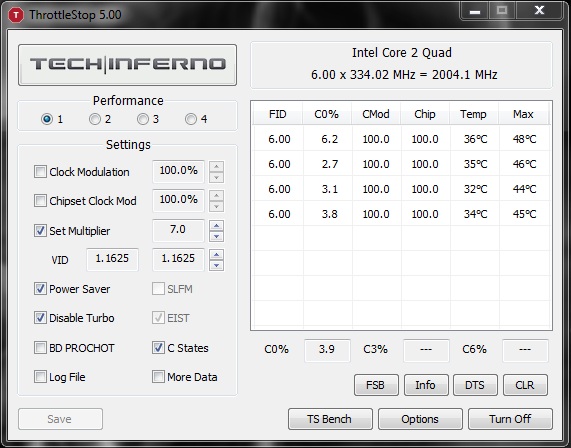Toggle Disable Turbo checkbox
The width and height of the screenshot is (571, 448).
pyautogui.click(x=40, y=318)
